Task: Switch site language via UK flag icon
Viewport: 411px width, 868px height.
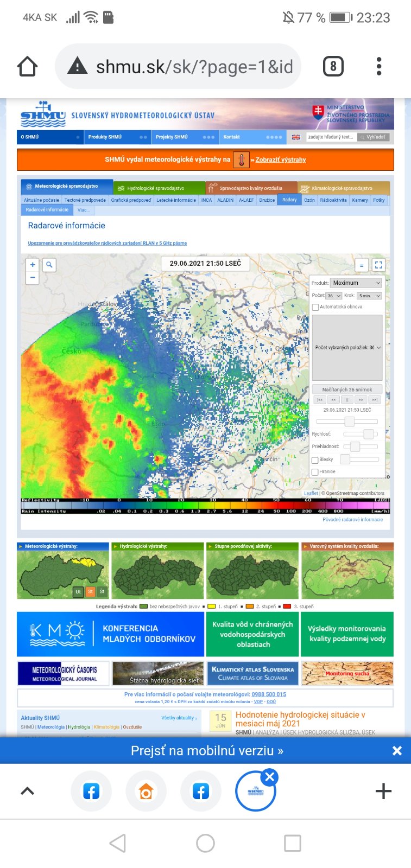Action: coord(296,137)
